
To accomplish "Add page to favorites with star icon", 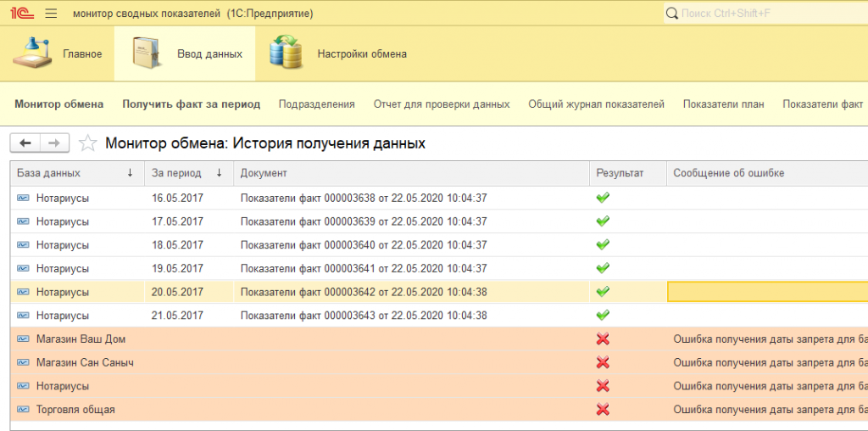I will pos(87,143).
